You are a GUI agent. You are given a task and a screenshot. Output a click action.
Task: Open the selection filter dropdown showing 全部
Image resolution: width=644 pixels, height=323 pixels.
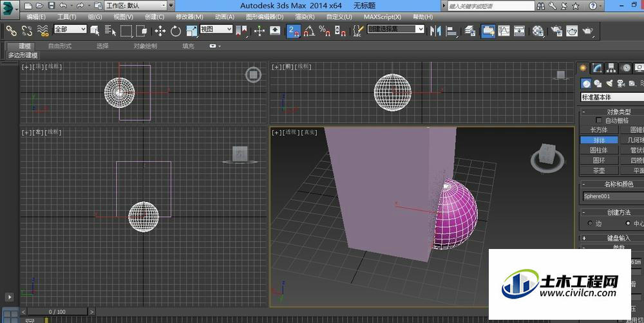click(x=70, y=29)
